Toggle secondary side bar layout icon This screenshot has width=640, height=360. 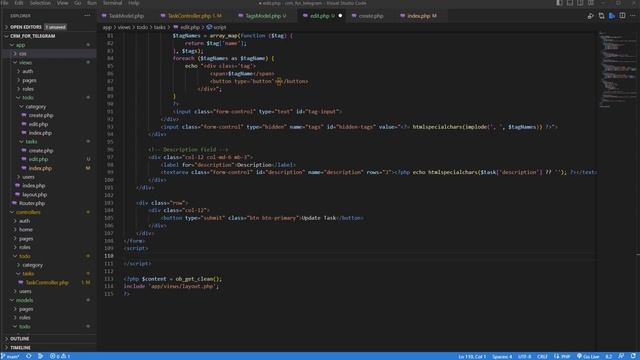coord(580,3)
